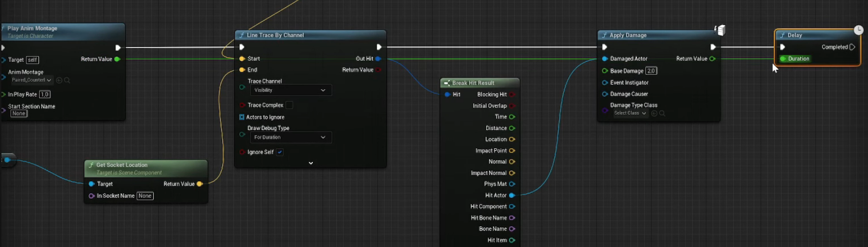Viewport: 868px width, 247px height.
Task: Click the browse magnifier beside Anim Montage
Action: [x=67, y=80]
